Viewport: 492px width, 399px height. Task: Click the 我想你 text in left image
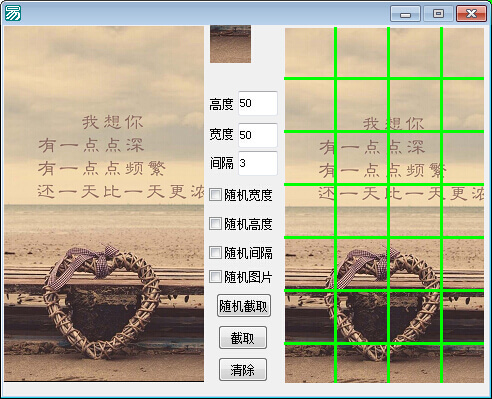(x=113, y=122)
